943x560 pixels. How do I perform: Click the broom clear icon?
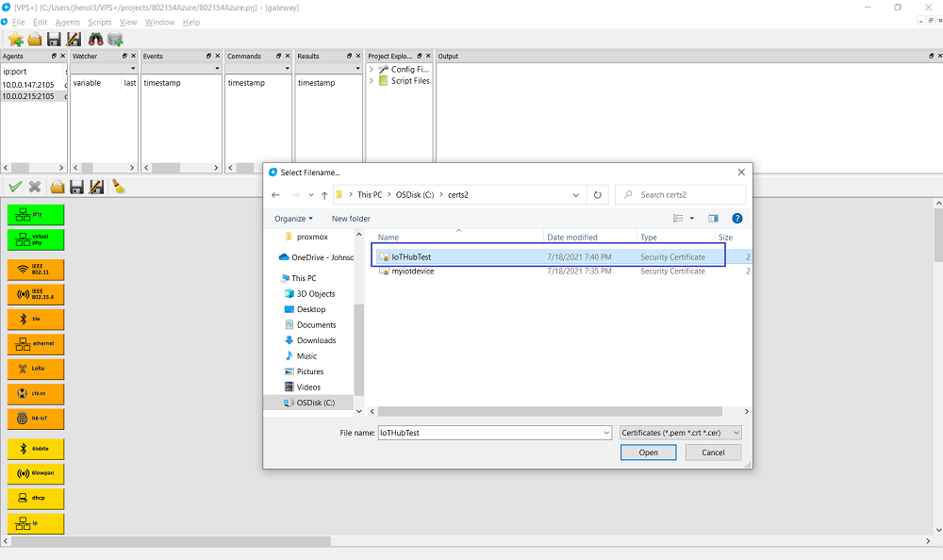(118, 187)
